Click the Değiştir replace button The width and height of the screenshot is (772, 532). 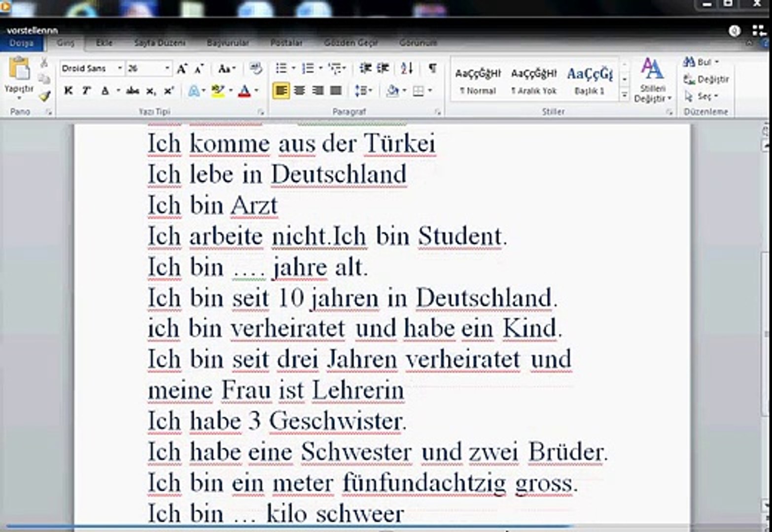706,79
